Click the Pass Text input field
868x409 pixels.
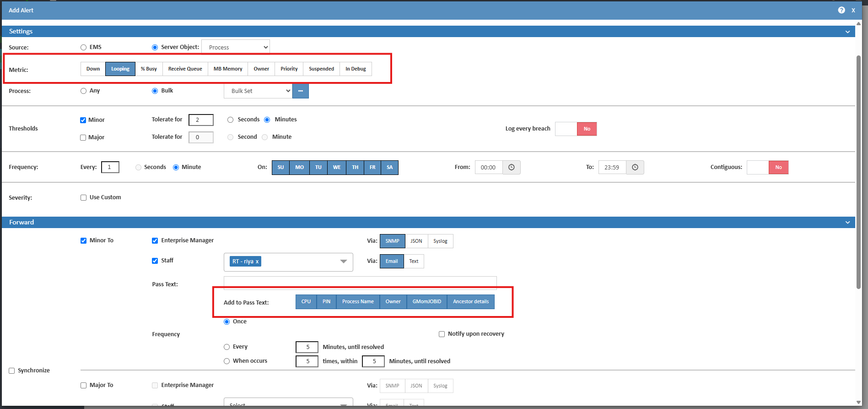[x=360, y=282]
